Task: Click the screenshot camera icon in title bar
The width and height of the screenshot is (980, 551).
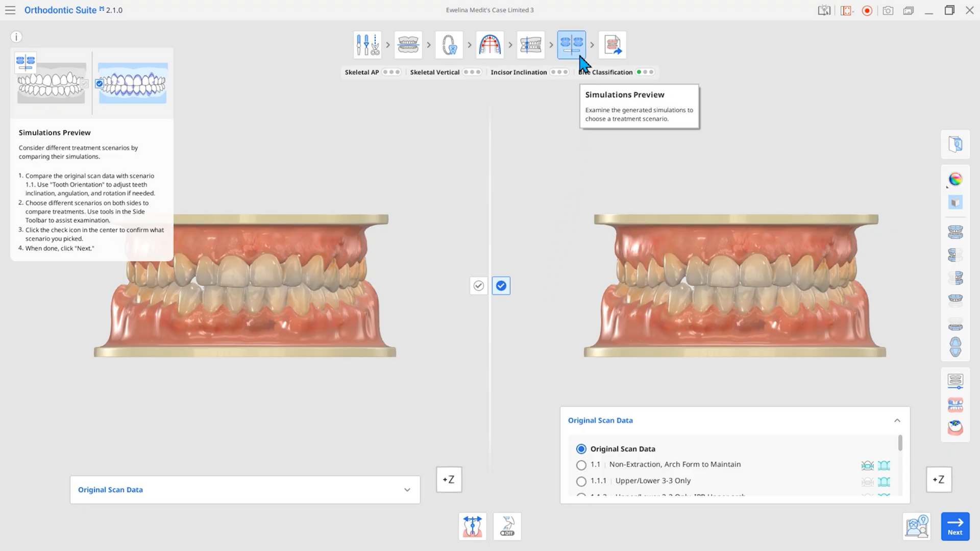Action: pyautogui.click(x=888, y=10)
